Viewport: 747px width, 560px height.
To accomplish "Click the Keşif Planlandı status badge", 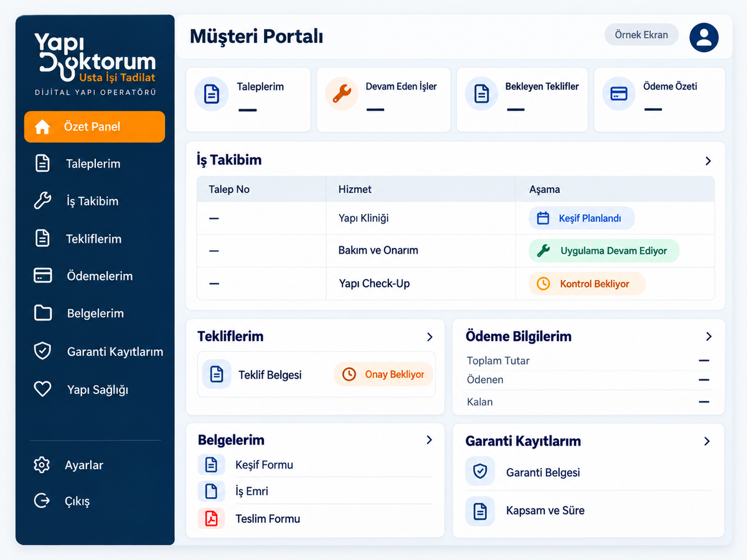I will 581,218.
